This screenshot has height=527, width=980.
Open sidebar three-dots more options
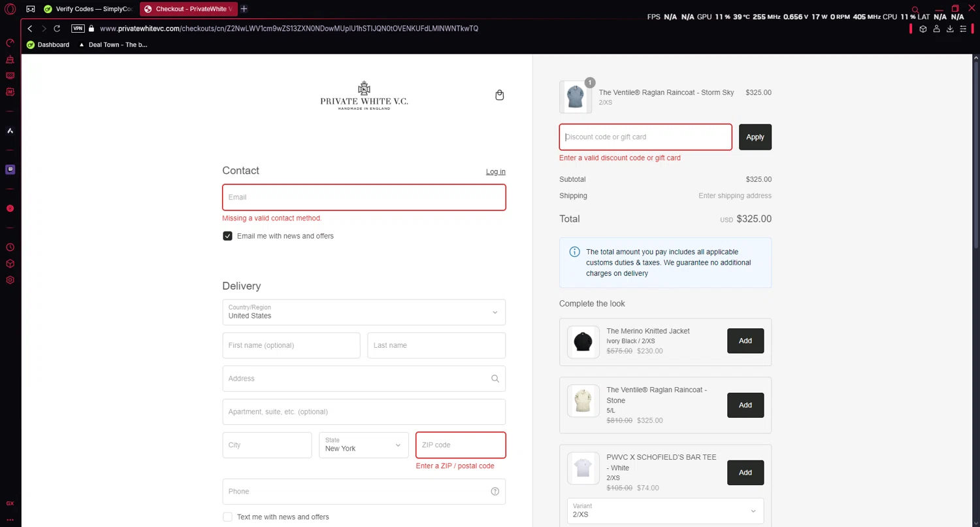click(10, 520)
